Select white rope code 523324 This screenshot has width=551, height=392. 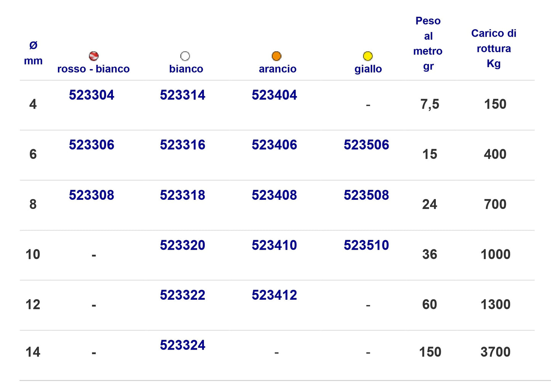(183, 345)
